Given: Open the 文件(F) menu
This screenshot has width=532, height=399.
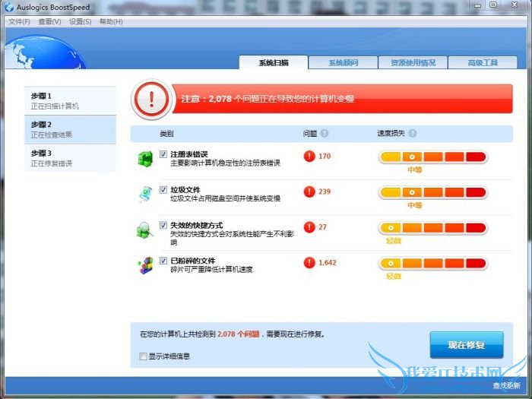Looking at the screenshot, I should pos(19,22).
